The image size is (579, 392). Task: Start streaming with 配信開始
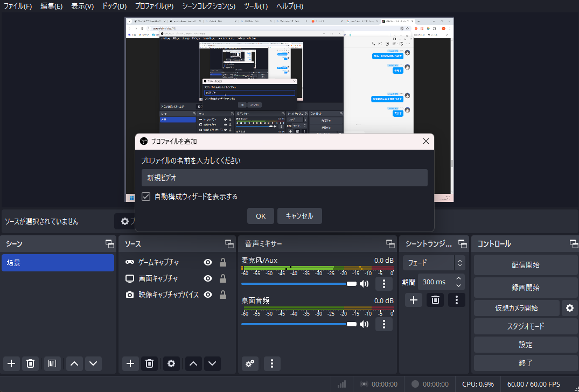click(525, 264)
